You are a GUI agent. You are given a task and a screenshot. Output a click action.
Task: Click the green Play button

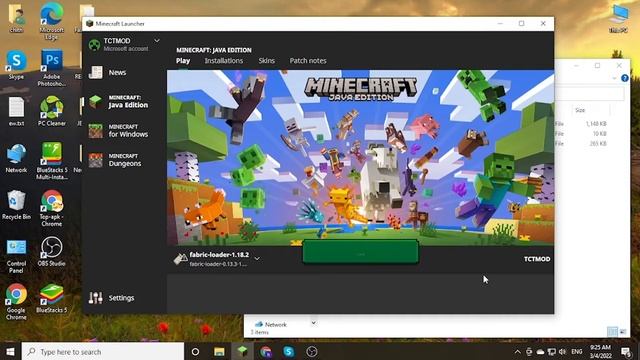pos(360,252)
